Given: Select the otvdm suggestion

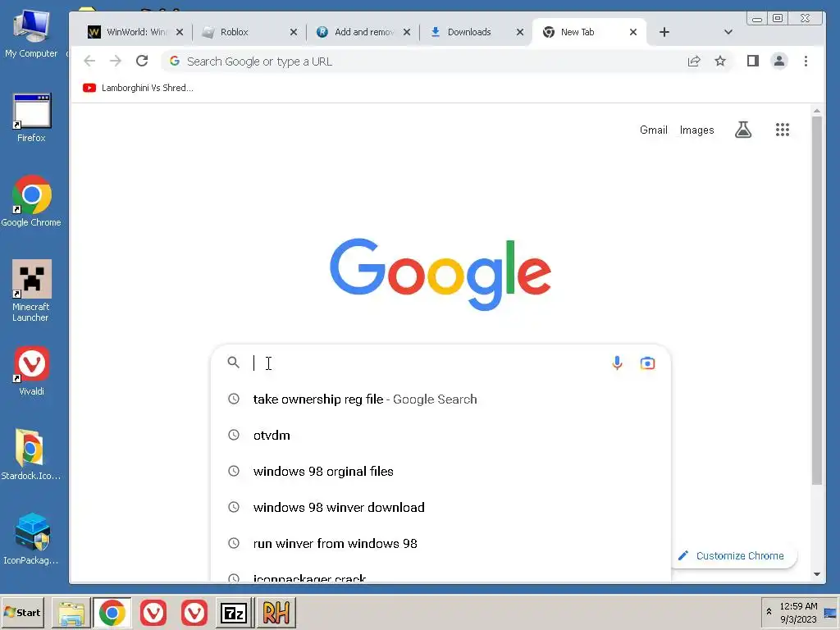Looking at the screenshot, I should point(441,435).
